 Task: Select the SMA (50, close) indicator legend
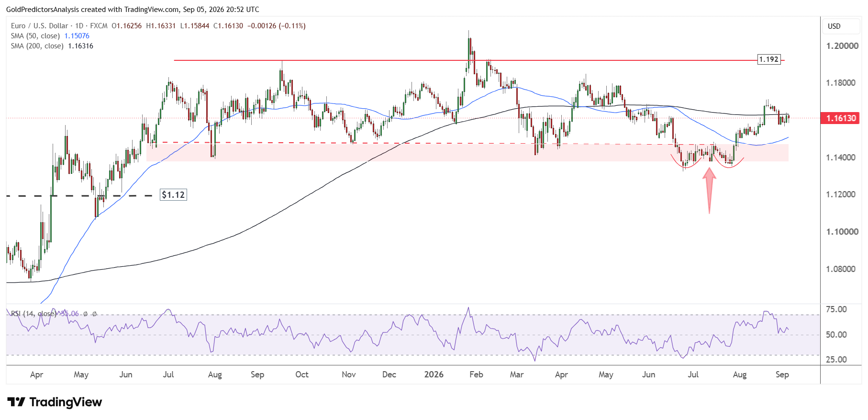pyautogui.click(x=35, y=36)
